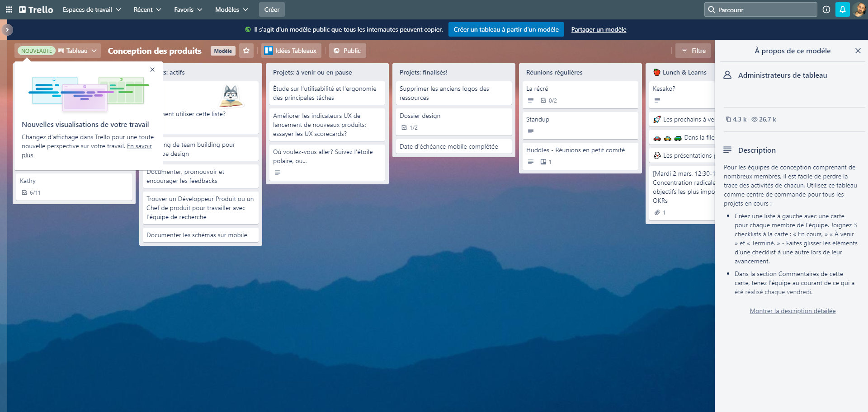
Task: Open the Récent dropdown menu
Action: pyautogui.click(x=147, y=9)
